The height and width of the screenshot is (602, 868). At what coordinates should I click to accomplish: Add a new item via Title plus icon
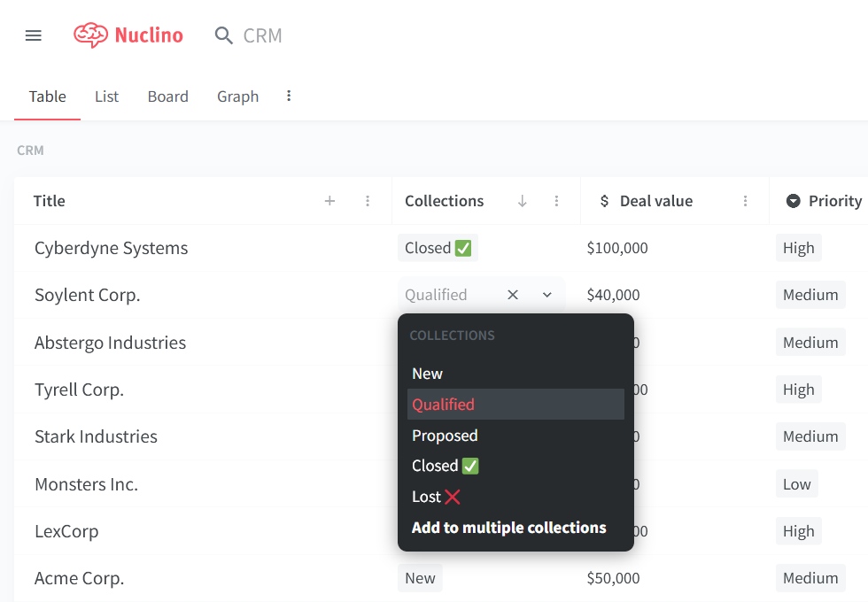(329, 201)
